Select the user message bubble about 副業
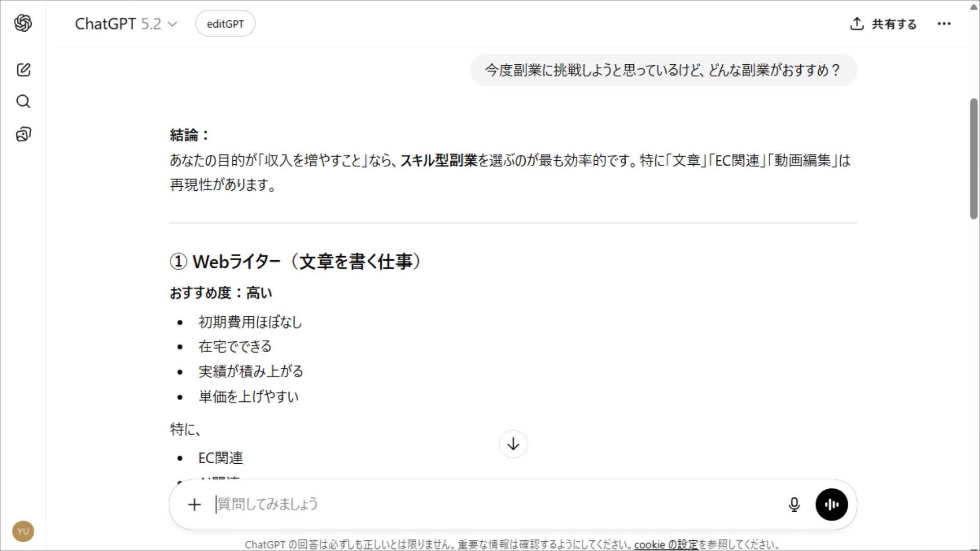980x551 pixels. click(663, 70)
